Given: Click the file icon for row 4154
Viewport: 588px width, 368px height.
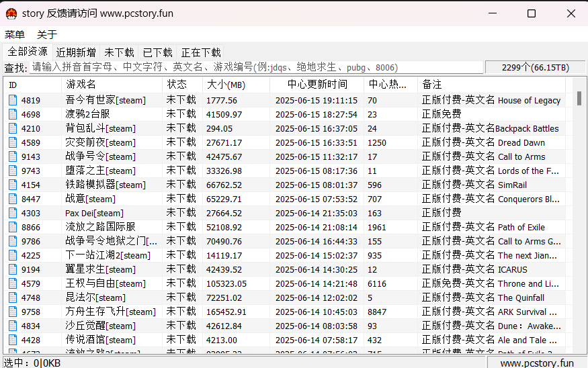Looking at the screenshot, I should (x=13, y=185).
